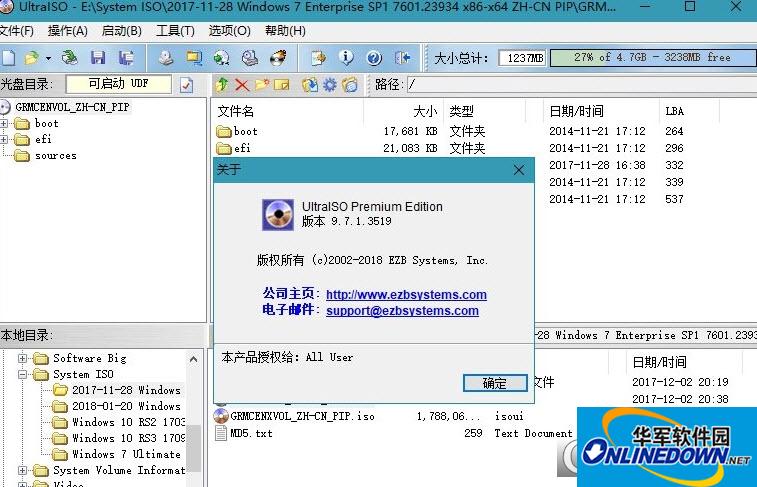Click the Extract icon in the disc toolbar
This screenshot has width=757, height=487.
[x=310, y=85]
